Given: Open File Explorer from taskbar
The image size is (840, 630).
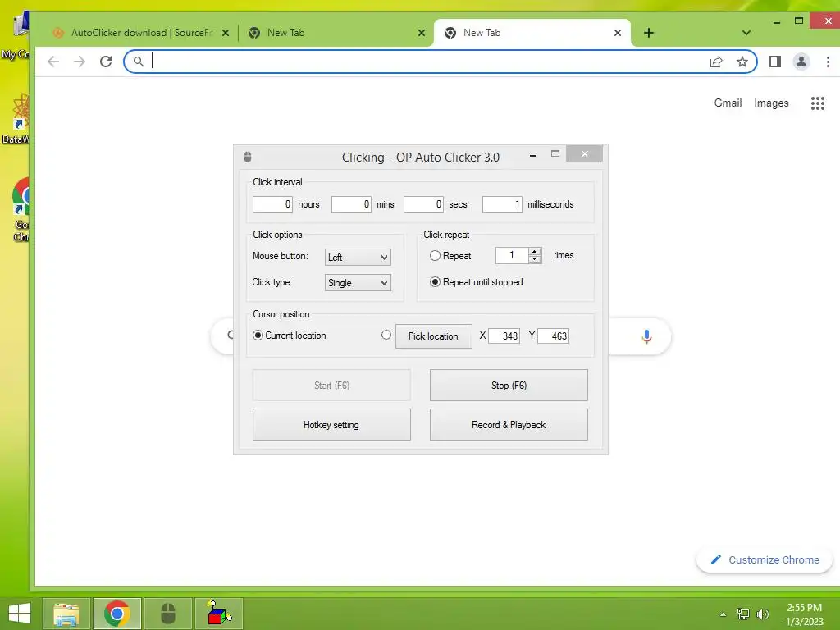Looking at the screenshot, I should tap(66, 614).
